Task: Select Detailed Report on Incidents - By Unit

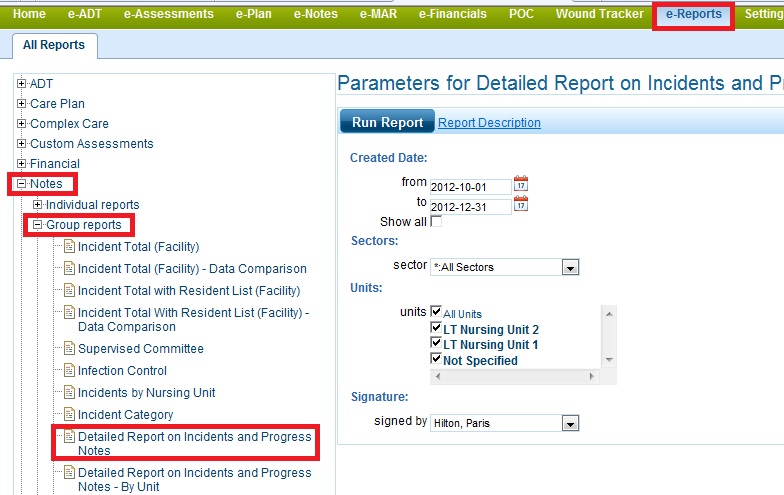Action: point(194,479)
